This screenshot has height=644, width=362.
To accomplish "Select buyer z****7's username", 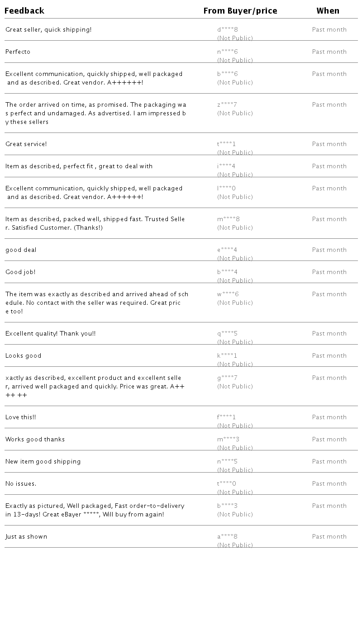I will pos(227,105).
